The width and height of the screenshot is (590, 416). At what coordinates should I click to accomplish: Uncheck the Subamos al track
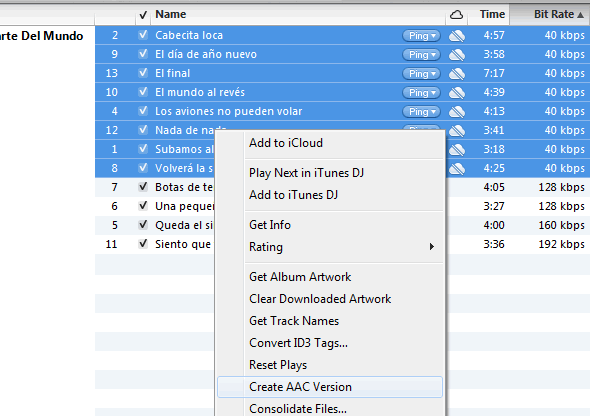click(143, 149)
